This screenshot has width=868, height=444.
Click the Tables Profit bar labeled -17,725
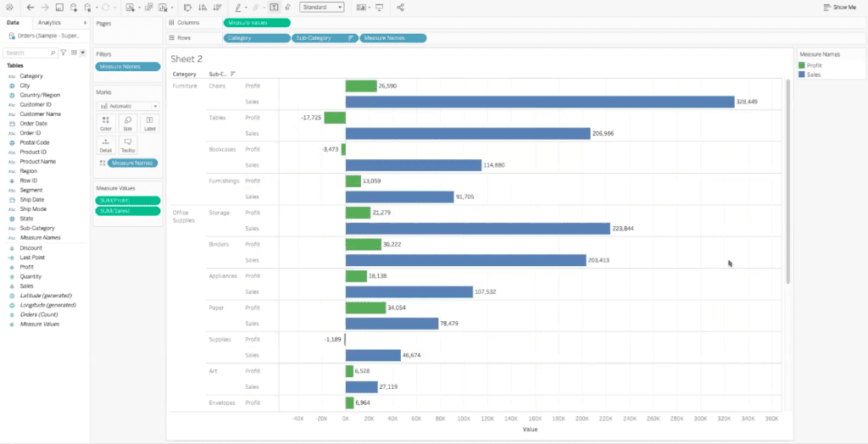pyautogui.click(x=335, y=118)
